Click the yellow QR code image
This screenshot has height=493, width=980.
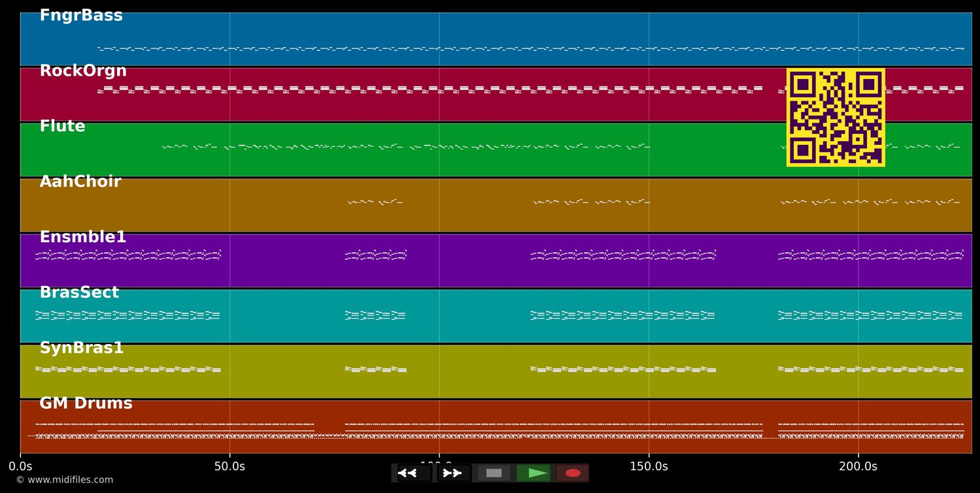point(836,118)
